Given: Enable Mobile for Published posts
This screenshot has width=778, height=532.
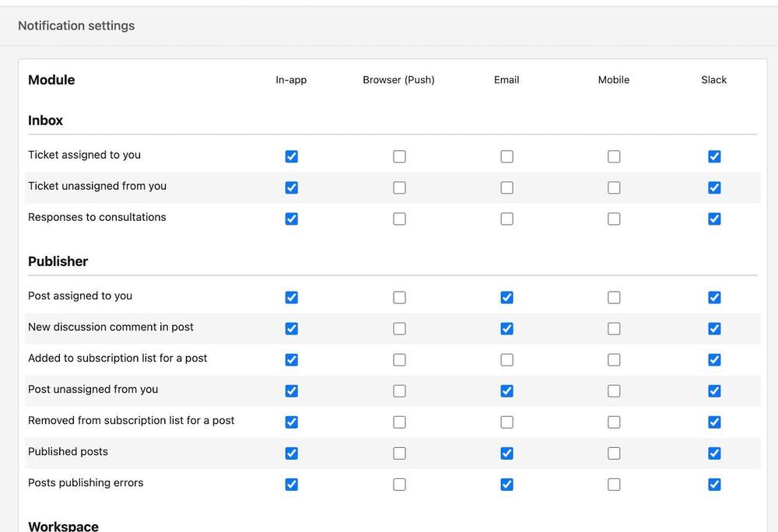Looking at the screenshot, I should pos(614,453).
